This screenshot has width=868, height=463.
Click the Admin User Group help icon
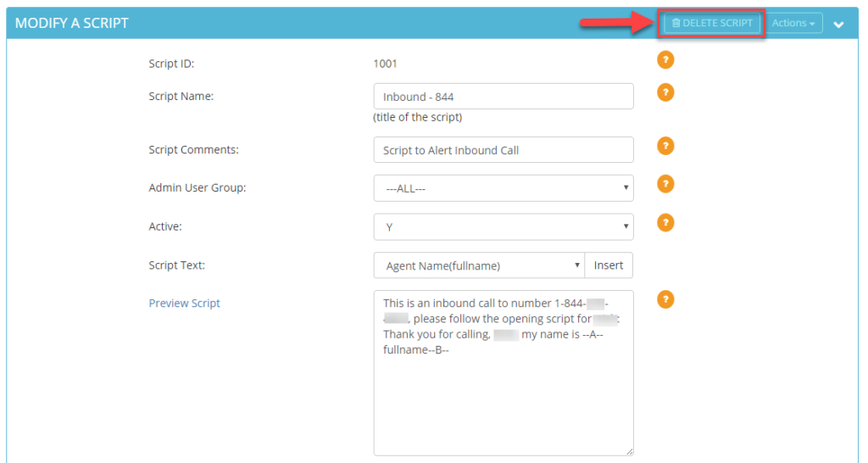coord(665,184)
